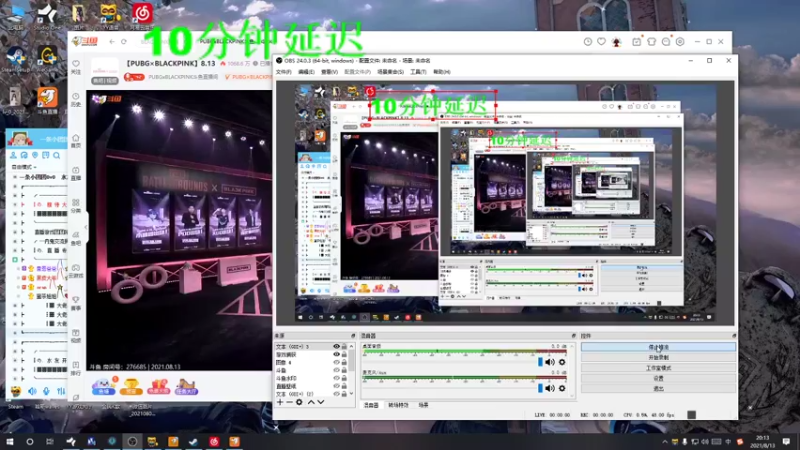Mute the microphone channel in OBS mixer
800x450 pixels.
pos(549,388)
